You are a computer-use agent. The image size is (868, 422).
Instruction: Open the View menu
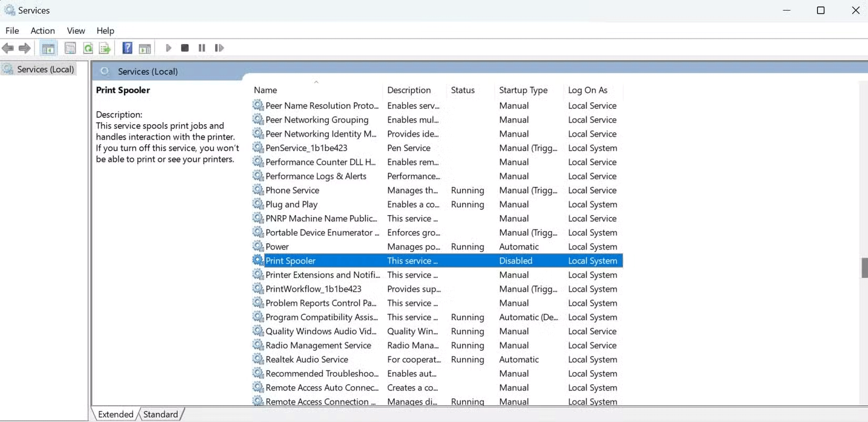click(x=76, y=31)
